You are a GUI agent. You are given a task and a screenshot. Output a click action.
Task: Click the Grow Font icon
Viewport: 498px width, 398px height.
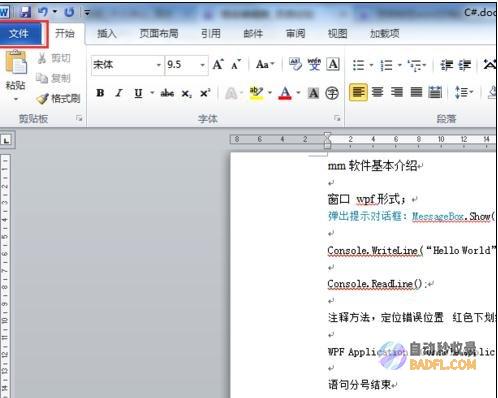pos(218,64)
